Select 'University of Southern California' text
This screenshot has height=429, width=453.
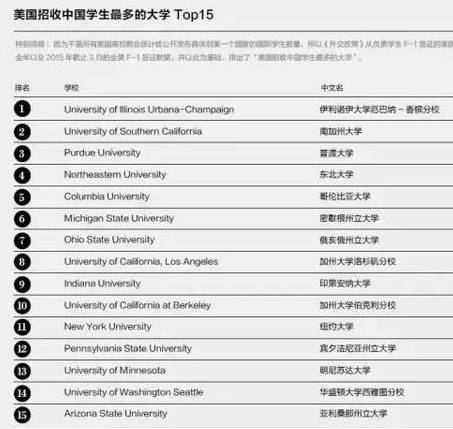[x=133, y=132]
